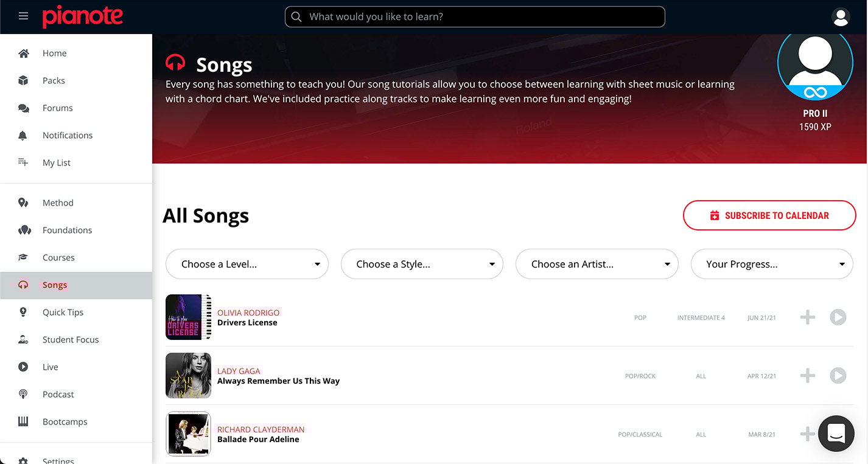Open the Foundations section

(23, 230)
